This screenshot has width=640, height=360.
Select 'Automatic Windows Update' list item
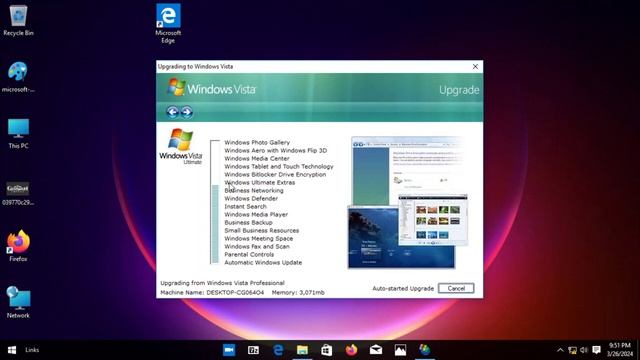(x=263, y=262)
